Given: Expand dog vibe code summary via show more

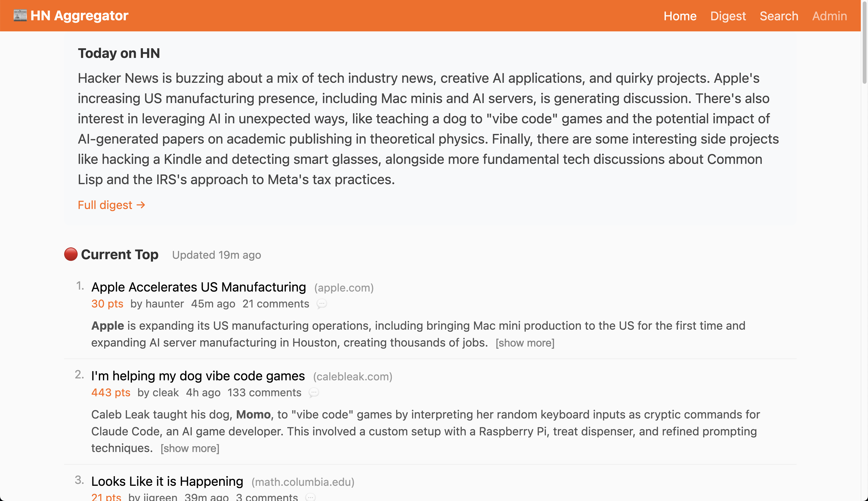Looking at the screenshot, I should [x=190, y=448].
